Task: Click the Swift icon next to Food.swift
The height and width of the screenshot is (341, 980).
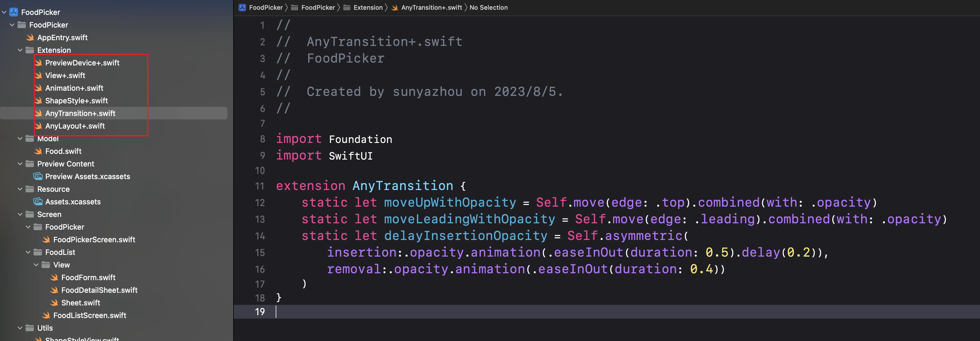Action: pos(38,151)
